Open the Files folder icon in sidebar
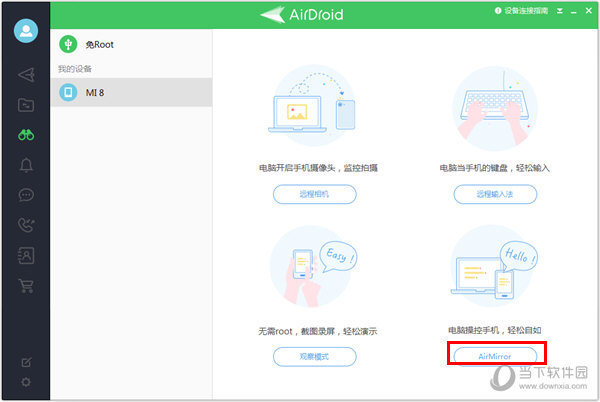 click(26, 105)
